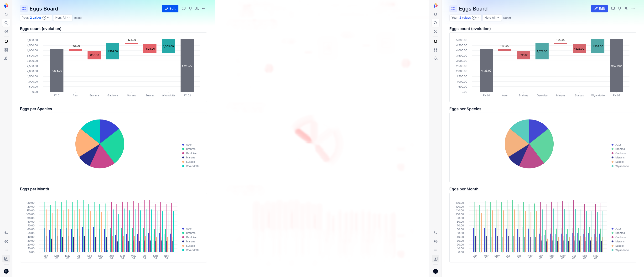Screen dimensions: 644x277
Task: Toggle Wyandotte in right Eggs per Species legend
Action: click(620, 166)
